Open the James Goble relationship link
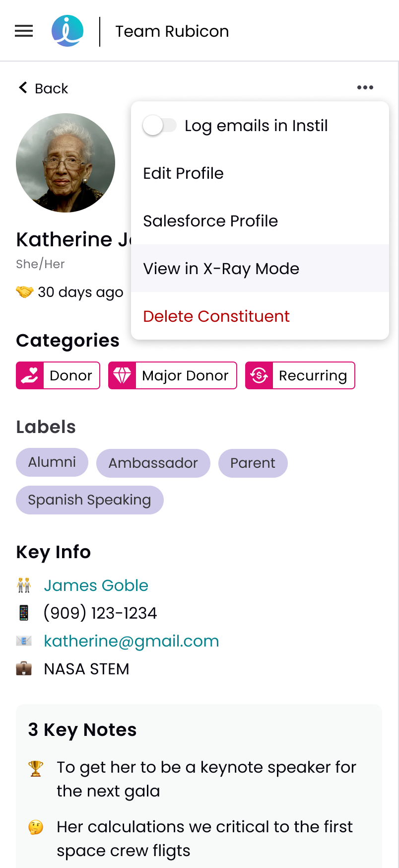Image resolution: width=399 pixels, height=868 pixels. click(x=96, y=585)
